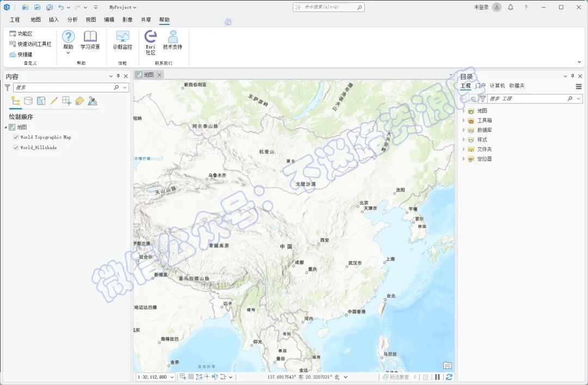Collapse the ribbon with the chevron
588x385 pixels.
(579, 62)
